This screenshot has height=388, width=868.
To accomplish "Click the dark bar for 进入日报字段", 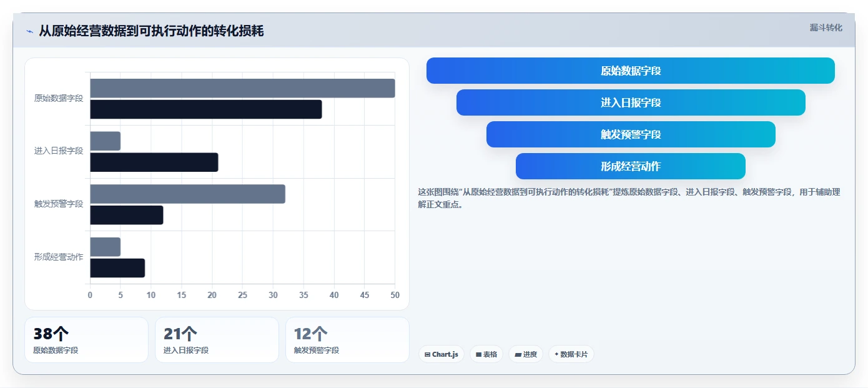I will pyautogui.click(x=154, y=162).
